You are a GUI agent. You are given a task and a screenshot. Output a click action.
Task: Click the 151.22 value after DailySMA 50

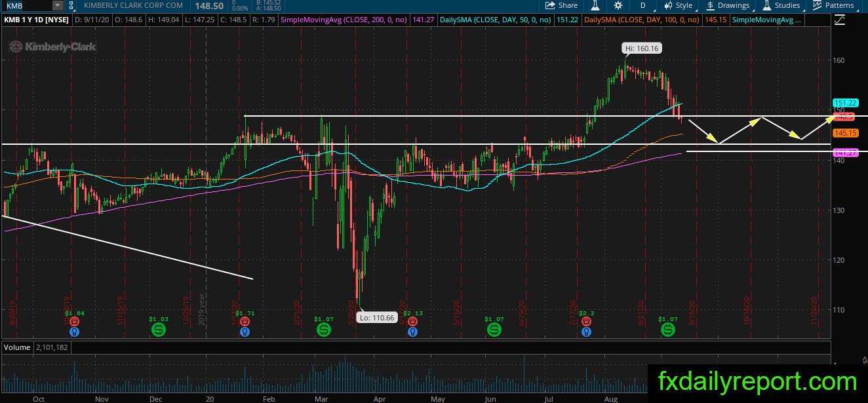click(566, 20)
